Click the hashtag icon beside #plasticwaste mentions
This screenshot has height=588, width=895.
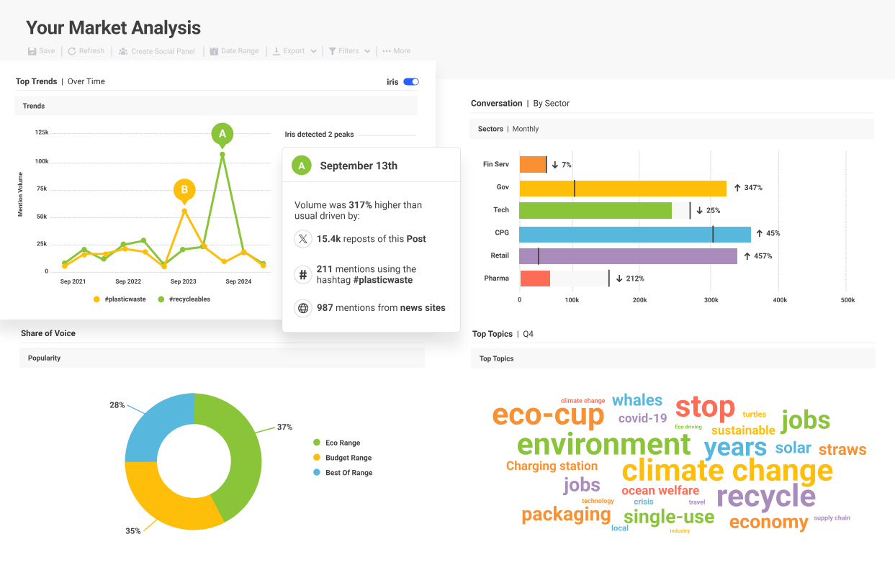pyautogui.click(x=303, y=274)
